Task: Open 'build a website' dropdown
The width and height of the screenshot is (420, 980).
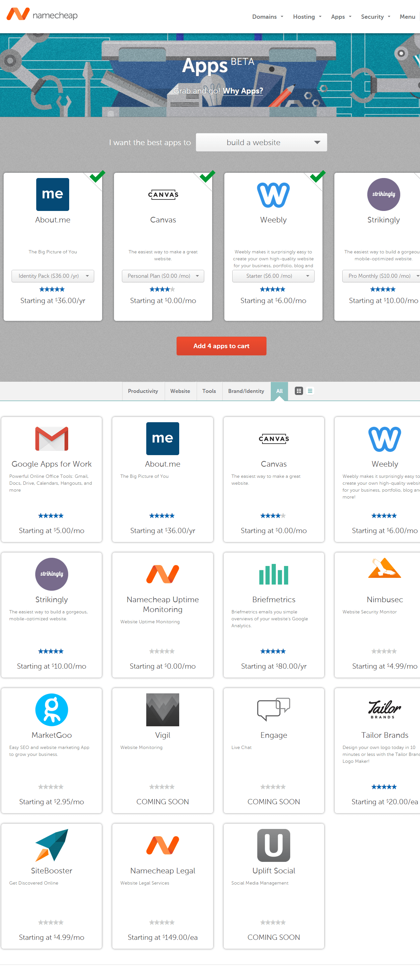Action: (x=261, y=142)
